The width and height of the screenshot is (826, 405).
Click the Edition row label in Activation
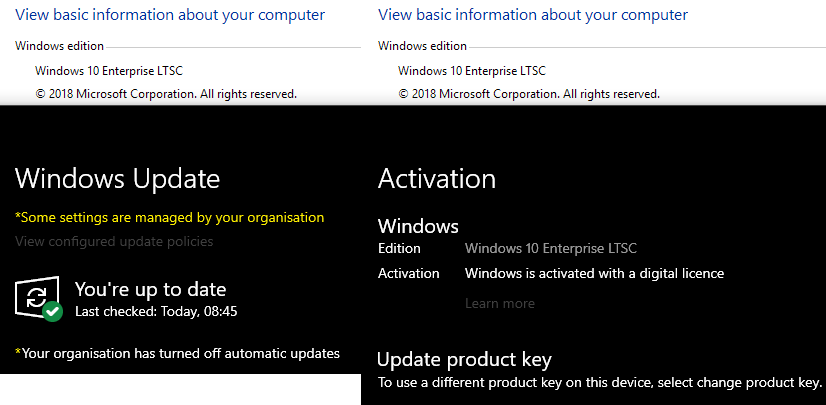pos(399,248)
